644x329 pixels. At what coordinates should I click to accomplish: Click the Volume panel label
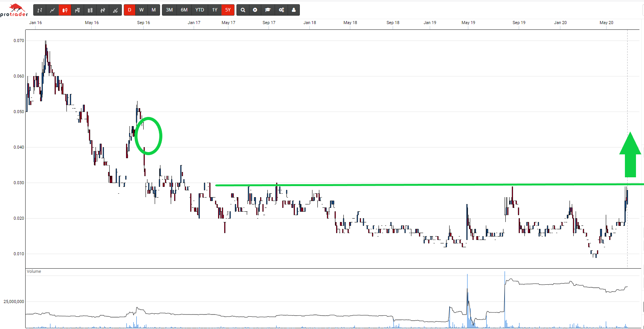[34, 271]
